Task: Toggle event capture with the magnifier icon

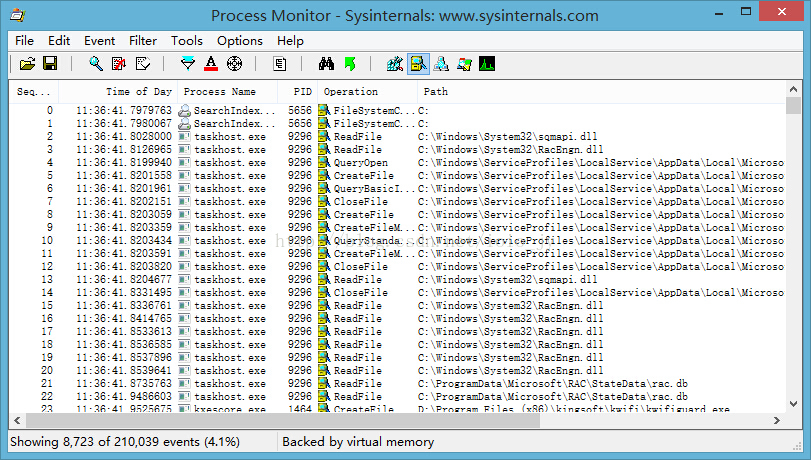Action: click(96, 64)
